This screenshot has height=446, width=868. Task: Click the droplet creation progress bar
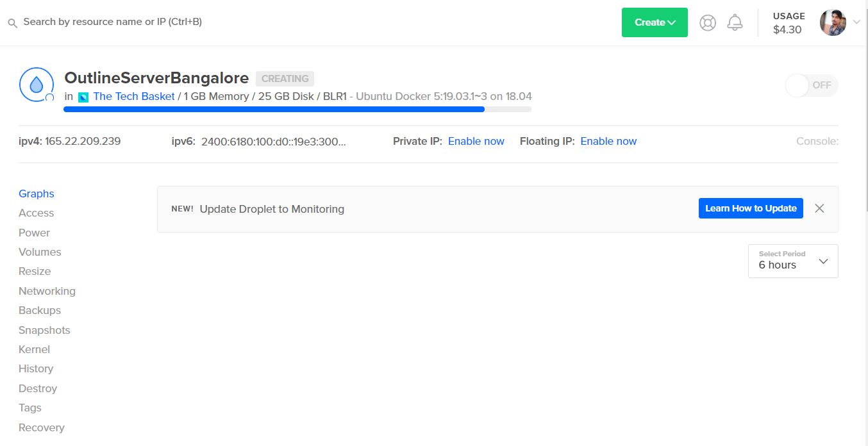pyautogui.click(x=297, y=110)
